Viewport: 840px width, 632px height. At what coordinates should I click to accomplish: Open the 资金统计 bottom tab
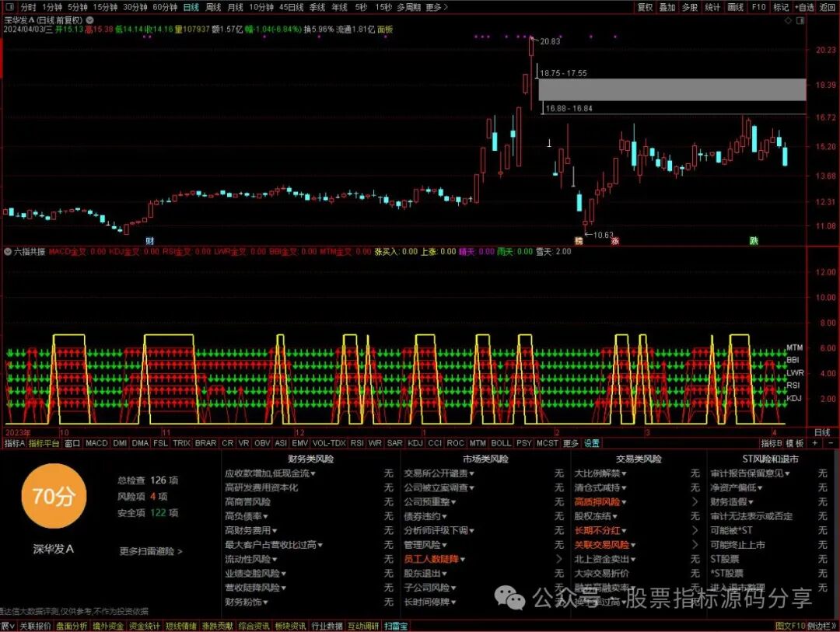[x=144, y=626]
